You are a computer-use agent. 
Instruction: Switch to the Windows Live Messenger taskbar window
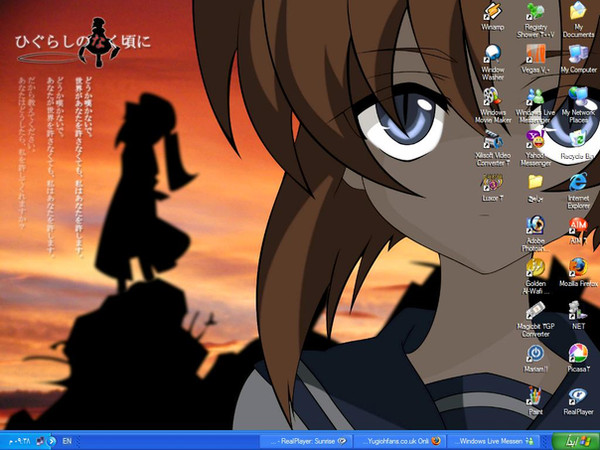[x=492, y=441]
